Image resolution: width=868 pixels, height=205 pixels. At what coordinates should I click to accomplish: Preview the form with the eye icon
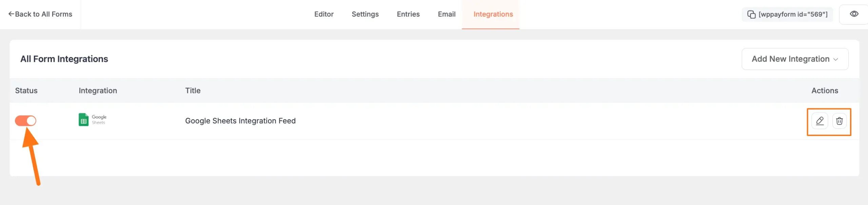coord(854,14)
